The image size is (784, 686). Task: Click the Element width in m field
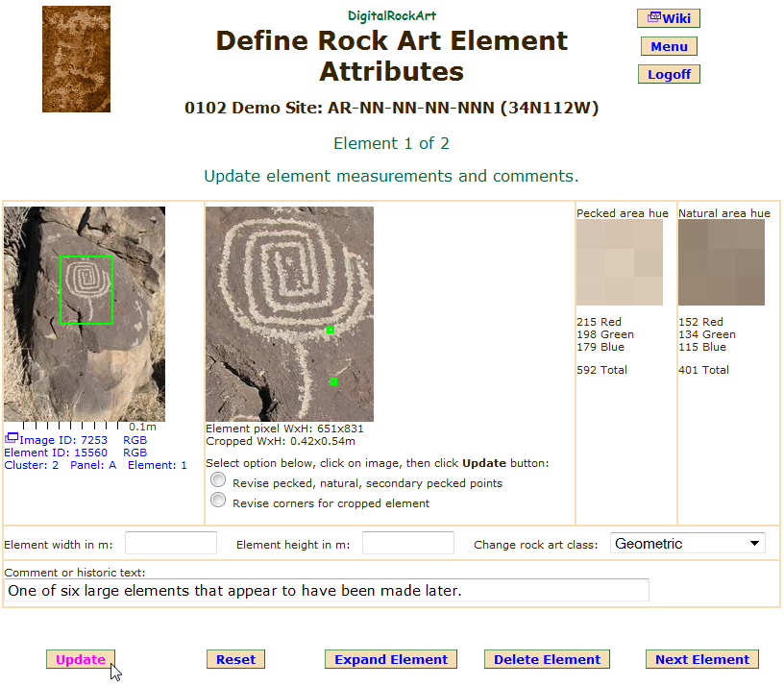pyautogui.click(x=171, y=544)
